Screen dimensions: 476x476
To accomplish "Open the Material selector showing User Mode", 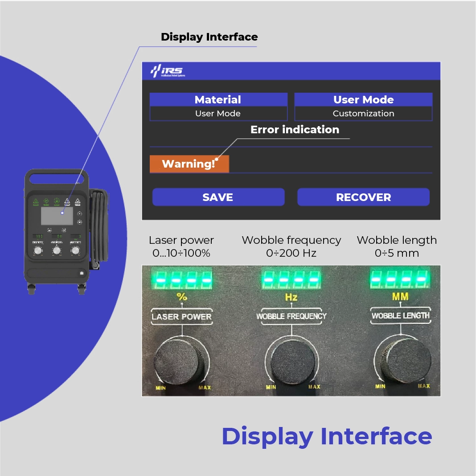I will pyautogui.click(x=218, y=113).
